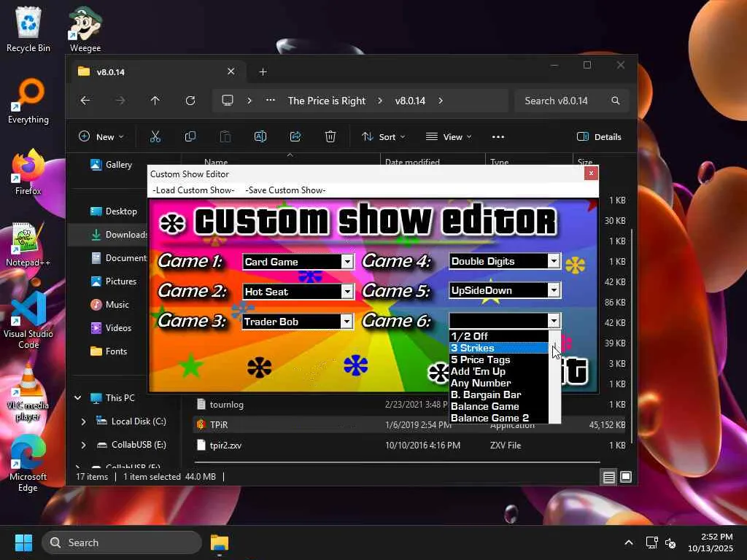Viewport: 747px width, 560px height.
Task: Switch Explorer to details list view
Action: coord(609,477)
